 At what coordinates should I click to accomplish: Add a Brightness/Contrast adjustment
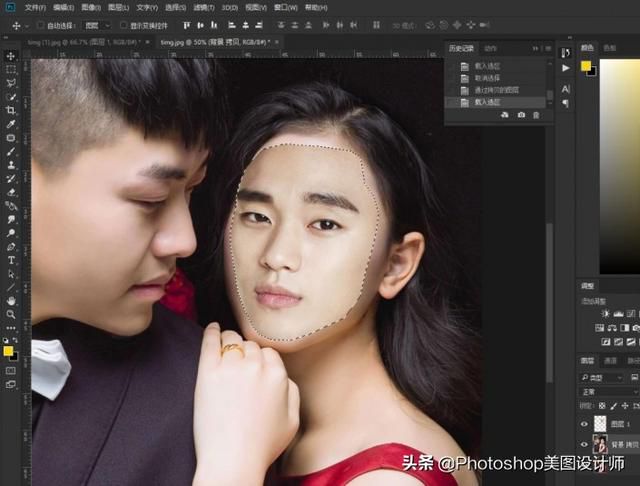[x=605, y=314]
